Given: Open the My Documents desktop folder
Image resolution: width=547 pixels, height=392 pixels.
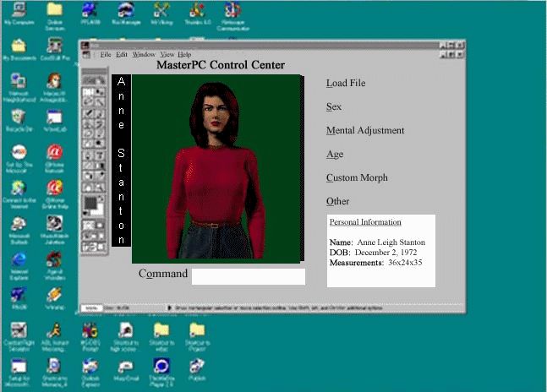Looking at the screenshot, I should click(x=17, y=48).
